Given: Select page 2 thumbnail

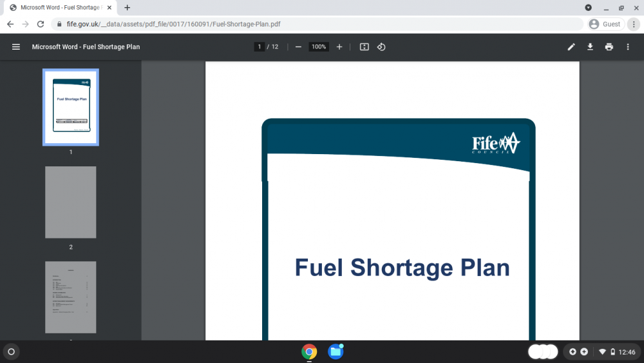Looking at the screenshot, I should pyautogui.click(x=71, y=202).
